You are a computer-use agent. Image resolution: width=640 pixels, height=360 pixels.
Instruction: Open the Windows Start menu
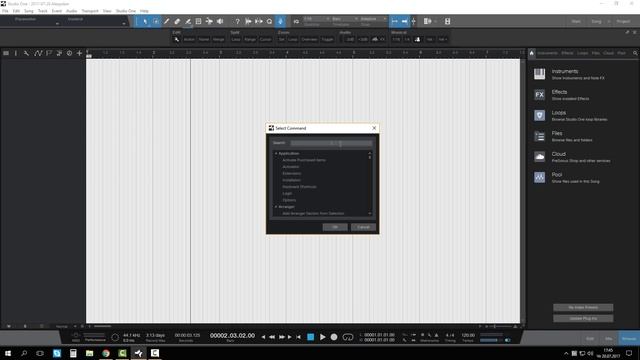pyautogui.click(x=7, y=353)
